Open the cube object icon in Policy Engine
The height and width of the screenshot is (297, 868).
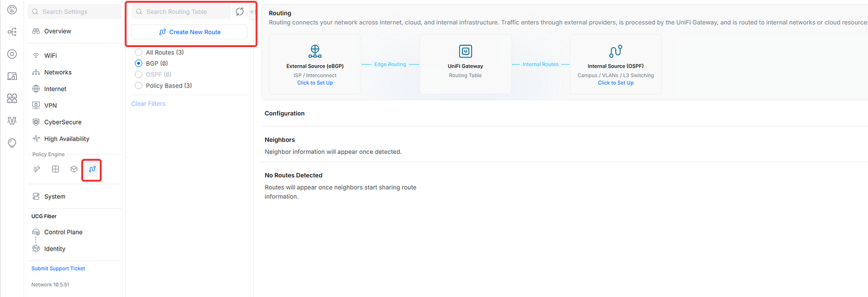tap(74, 169)
